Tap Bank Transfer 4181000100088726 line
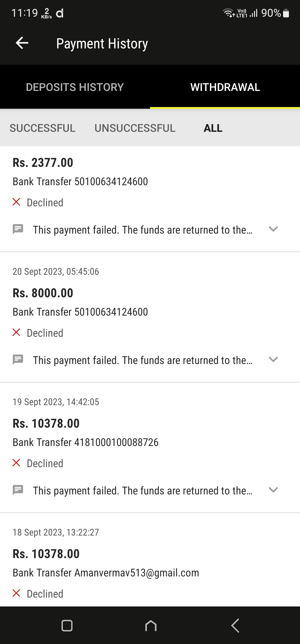 pyautogui.click(x=86, y=442)
